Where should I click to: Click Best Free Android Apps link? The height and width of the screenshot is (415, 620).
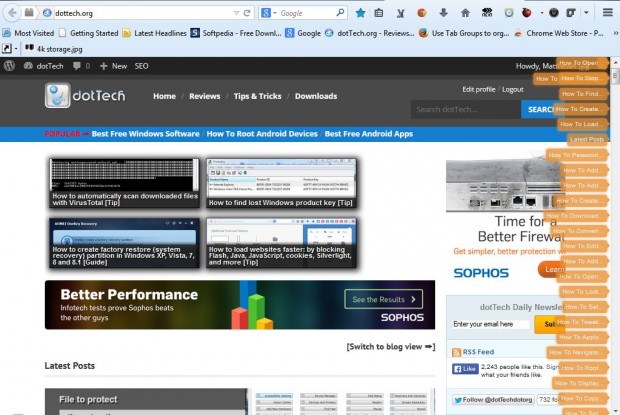point(369,134)
